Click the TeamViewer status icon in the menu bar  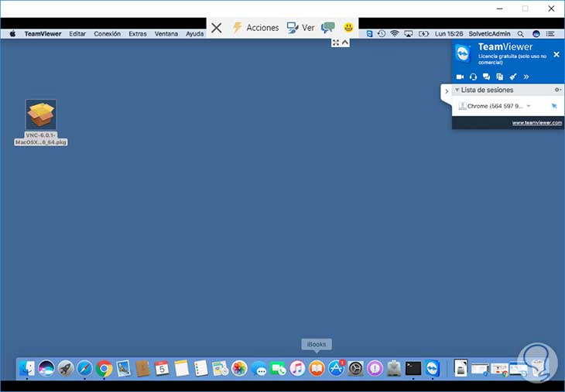click(x=369, y=34)
